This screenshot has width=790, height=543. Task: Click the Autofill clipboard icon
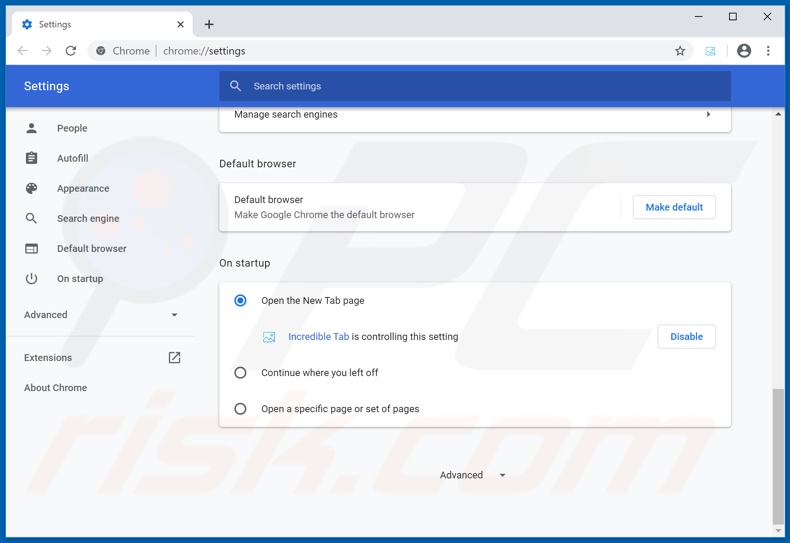pos(31,158)
